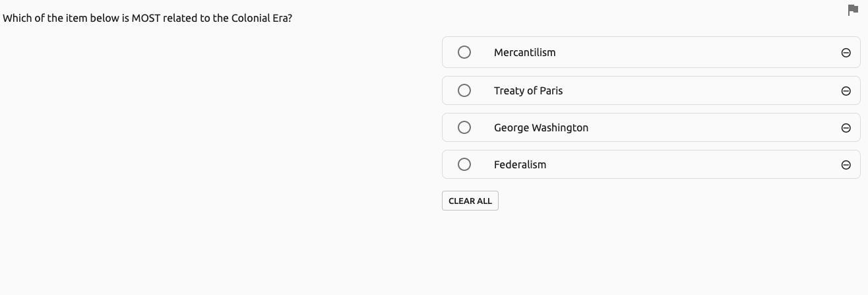Pick the Federalism radio button
The image size is (868, 295).
pyautogui.click(x=464, y=164)
